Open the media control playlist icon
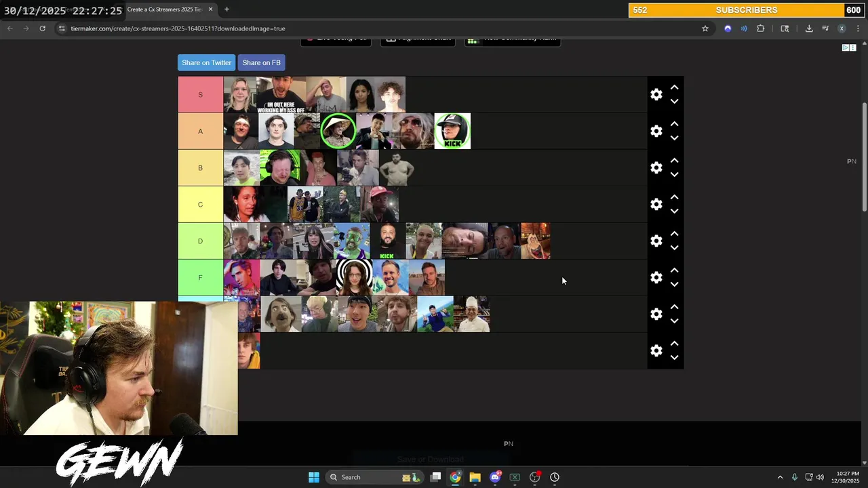Screen dimensions: 868x488 tap(825, 28)
